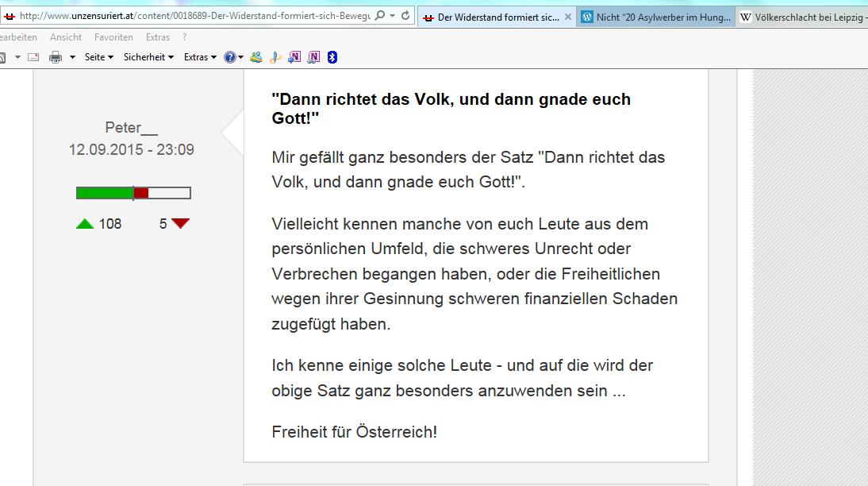868x486 pixels.
Task: Click the Windows Messenger people icon
Action: [256, 57]
